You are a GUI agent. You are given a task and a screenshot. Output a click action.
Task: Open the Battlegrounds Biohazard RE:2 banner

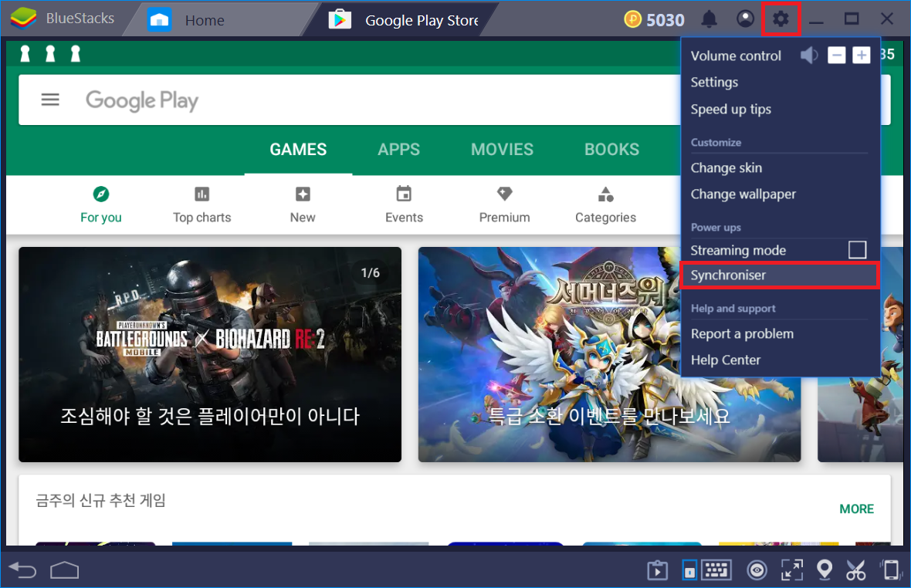point(210,355)
